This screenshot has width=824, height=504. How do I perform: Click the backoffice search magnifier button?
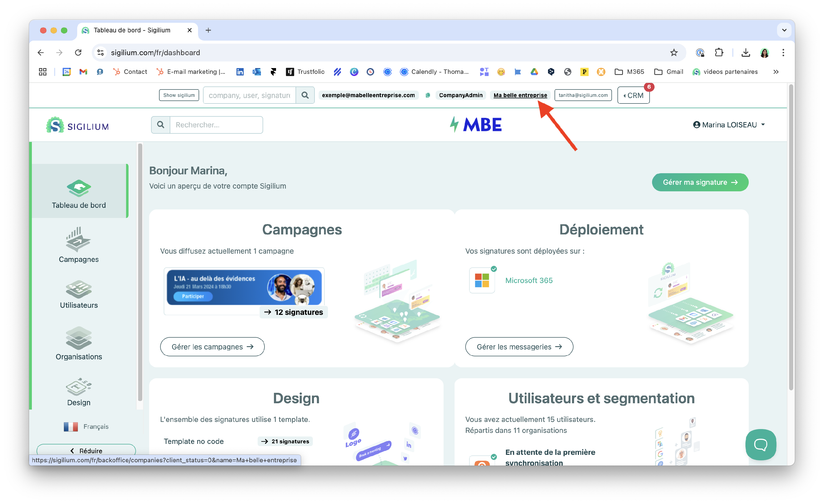[305, 95]
